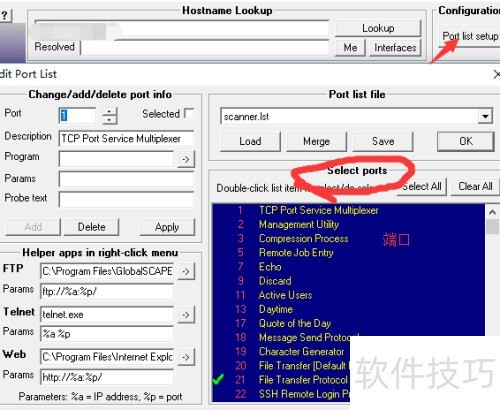
Task: Click the Save button
Action: click(383, 141)
